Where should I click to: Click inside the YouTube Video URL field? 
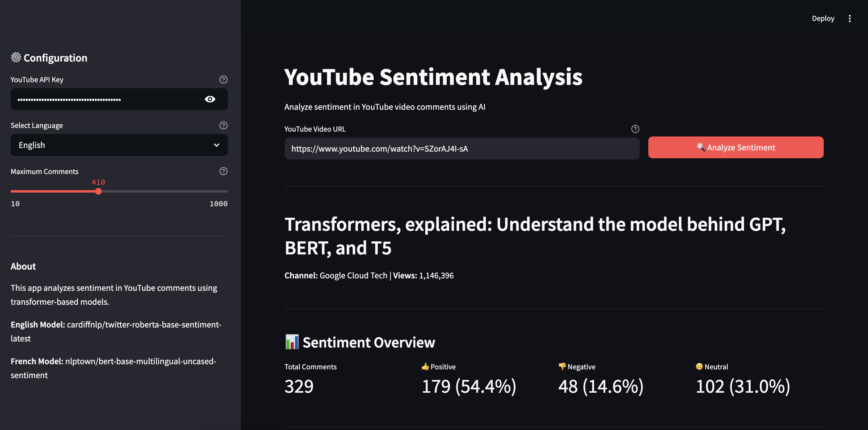pos(462,148)
